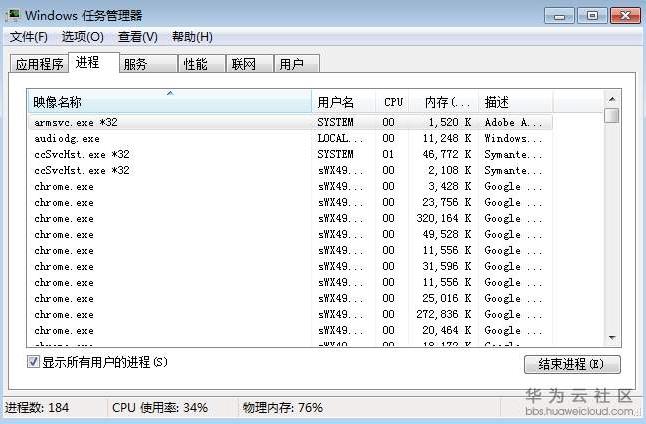
Task: Close the Task Manager window
Action: (x=625, y=16)
